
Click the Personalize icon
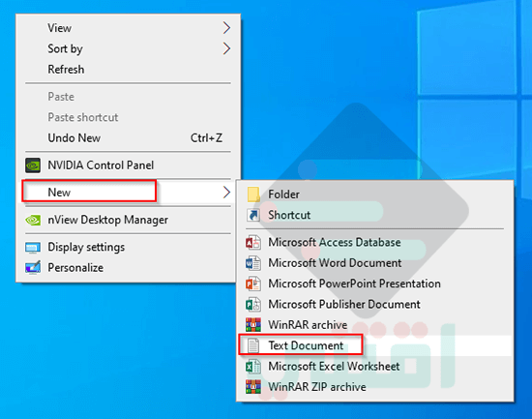click(33, 268)
